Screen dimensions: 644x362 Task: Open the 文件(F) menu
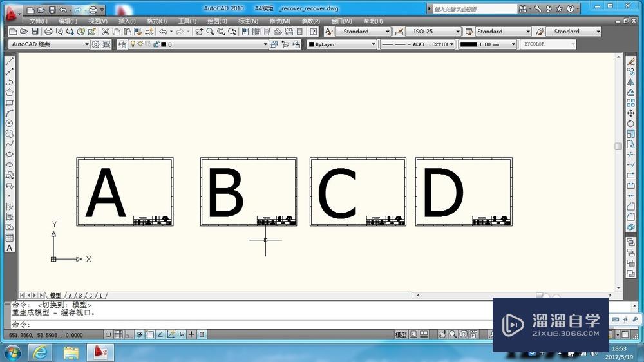pos(38,21)
